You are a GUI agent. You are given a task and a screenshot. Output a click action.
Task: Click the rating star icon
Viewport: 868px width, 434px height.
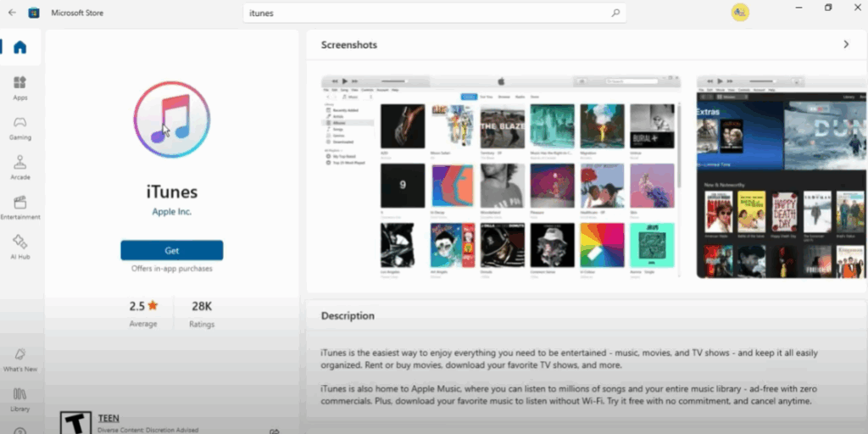coord(153,305)
